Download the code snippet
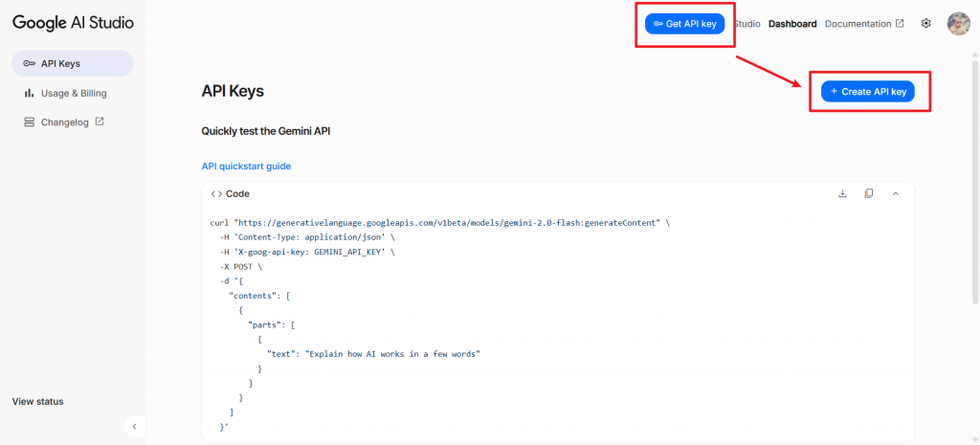The height and width of the screenshot is (445, 980). click(842, 193)
